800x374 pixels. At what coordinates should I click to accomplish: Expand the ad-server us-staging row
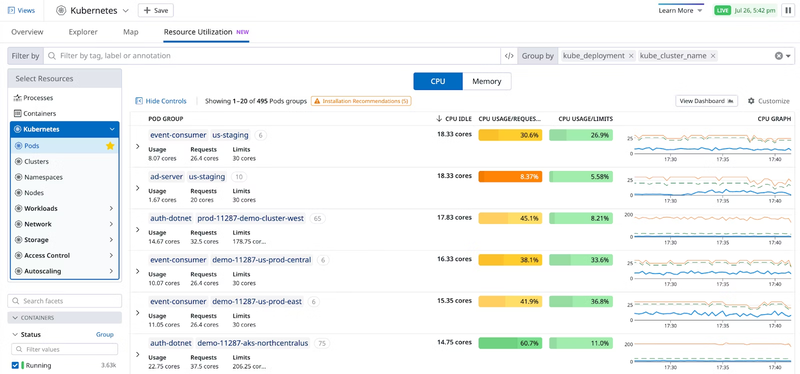pyautogui.click(x=137, y=188)
